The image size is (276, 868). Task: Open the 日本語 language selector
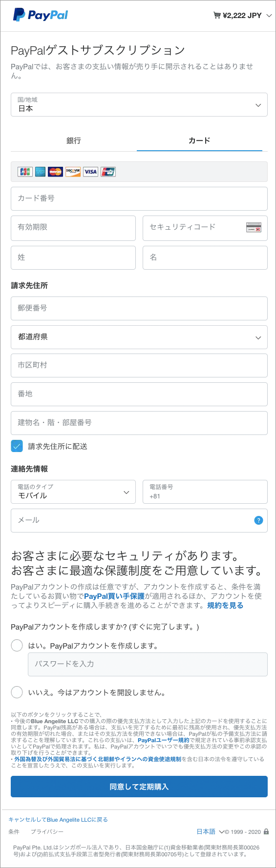210,831
